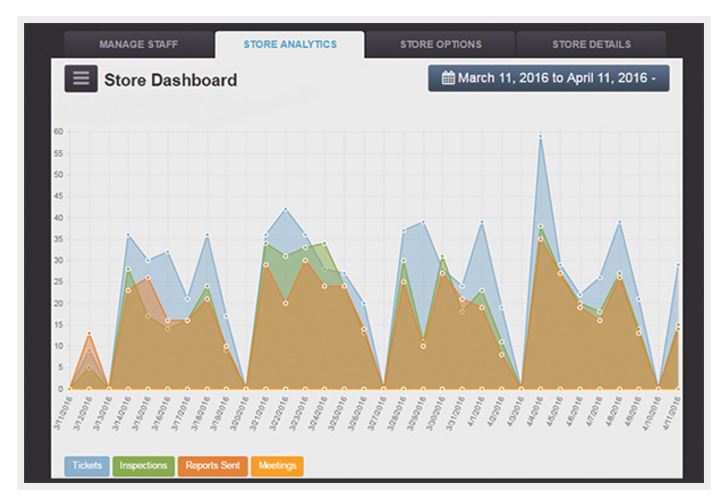Viewport: 715px width, 503px height.
Task: Select the Store Analytics tab
Action: [x=290, y=44]
